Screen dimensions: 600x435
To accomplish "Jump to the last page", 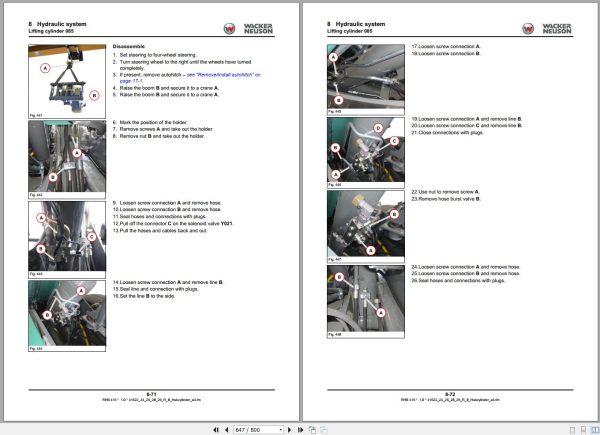I will click(x=300, y=430).
